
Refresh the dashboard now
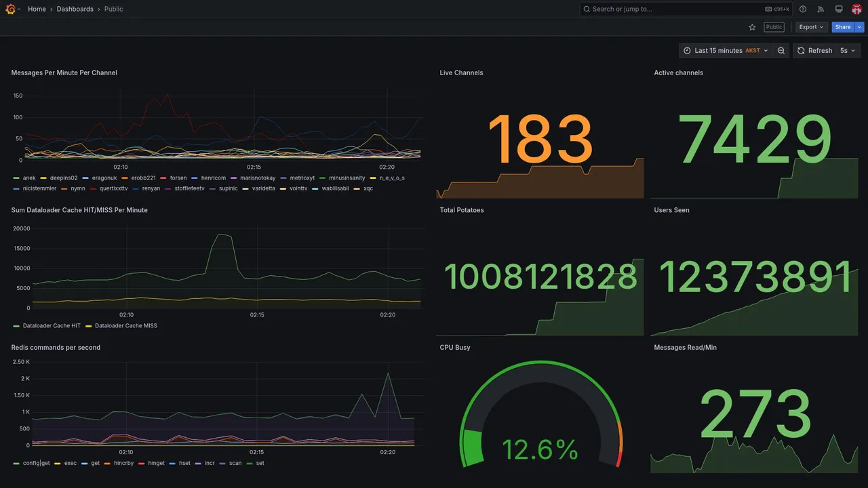click(x=814, y=51)
